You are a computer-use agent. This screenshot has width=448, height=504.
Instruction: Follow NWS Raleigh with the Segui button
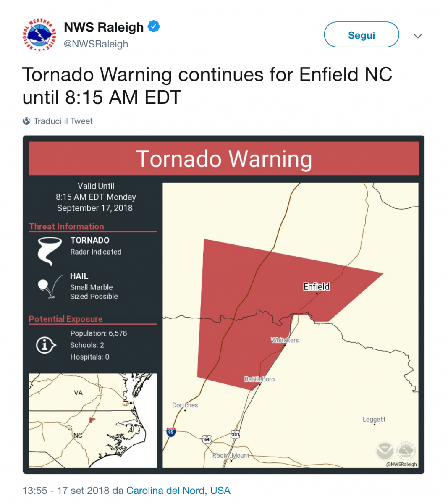[362, 35]
